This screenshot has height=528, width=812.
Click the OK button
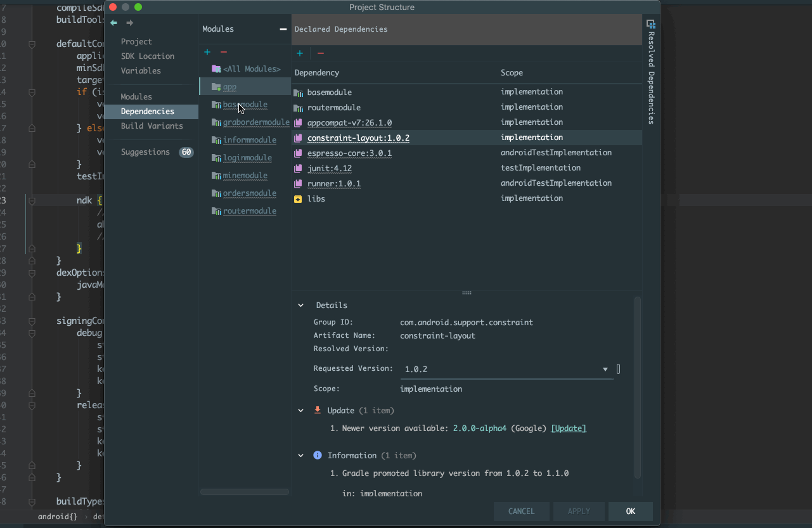pyautogui.click(x=630, y=511)
